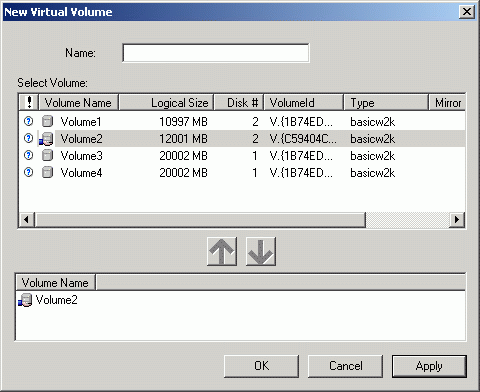480x392 pixels.
Task: Click the scrollbar track right of the thumb
Action: point(408,220)
